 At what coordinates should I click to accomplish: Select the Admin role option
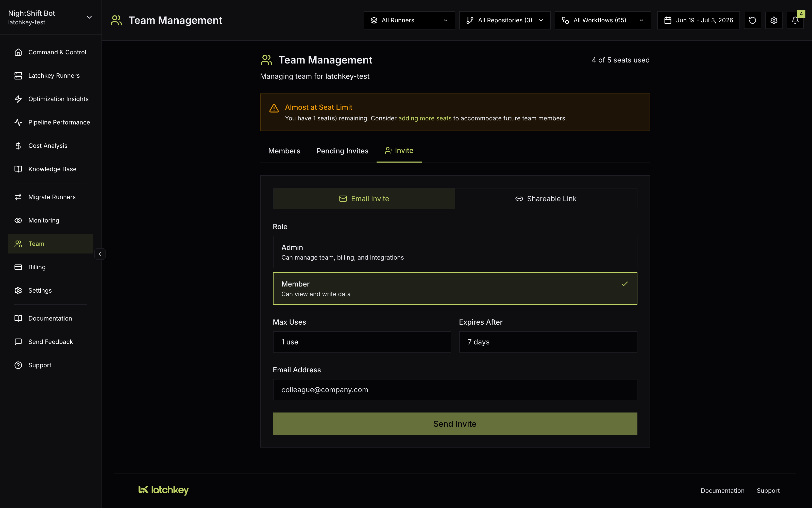[x=455, y=252]
